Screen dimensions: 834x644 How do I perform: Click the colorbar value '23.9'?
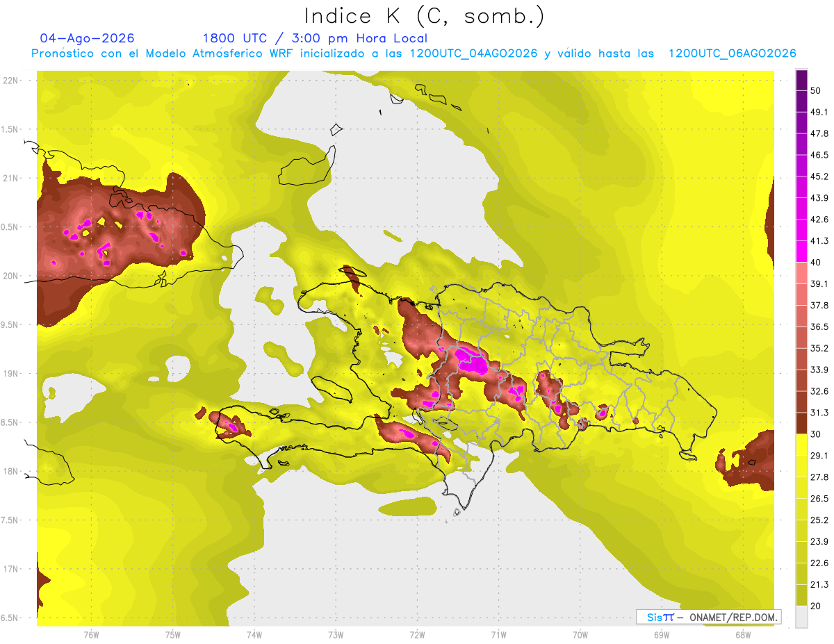pos(819,542)
